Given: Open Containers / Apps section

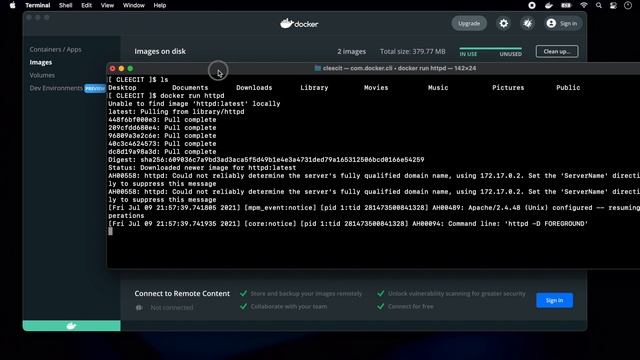Looking at the screenshot, I should [x=56, y=49].
